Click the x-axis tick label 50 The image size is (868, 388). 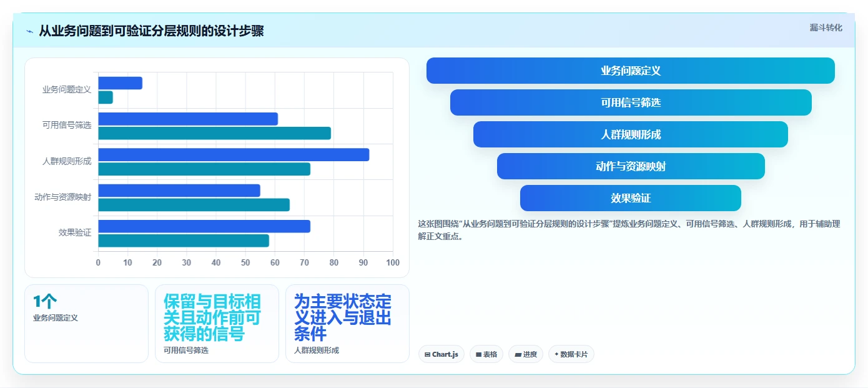245,263
